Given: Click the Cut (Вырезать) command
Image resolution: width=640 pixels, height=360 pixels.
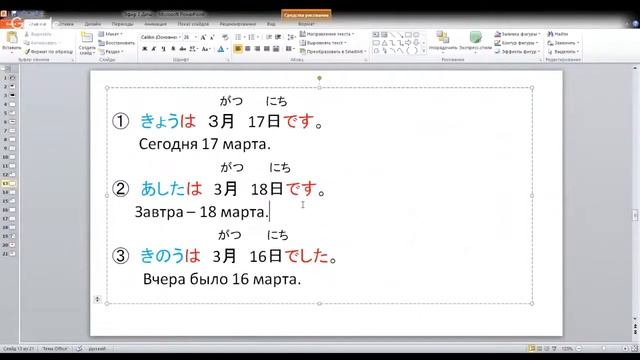Looking at the screenshot, I should (x=38, y=34).
